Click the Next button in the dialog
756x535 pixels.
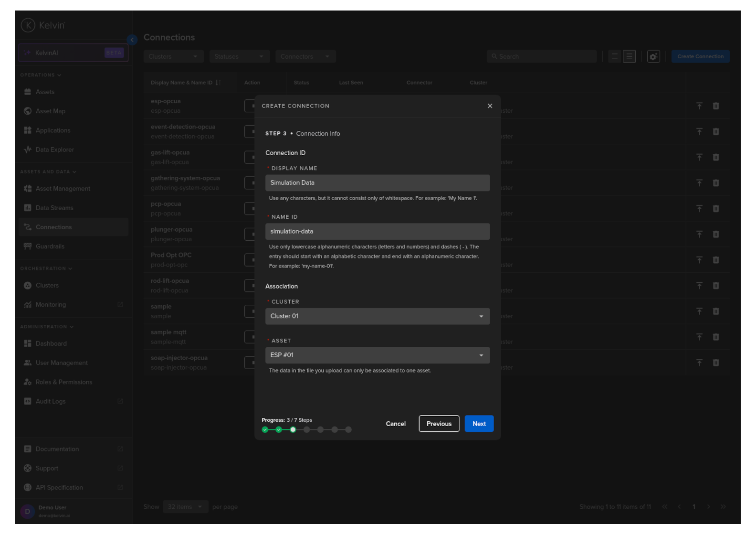[x=479, y=424]
